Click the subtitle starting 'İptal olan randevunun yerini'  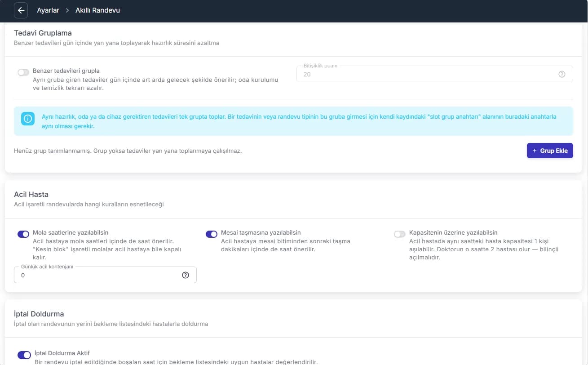(x=111, y=324)
